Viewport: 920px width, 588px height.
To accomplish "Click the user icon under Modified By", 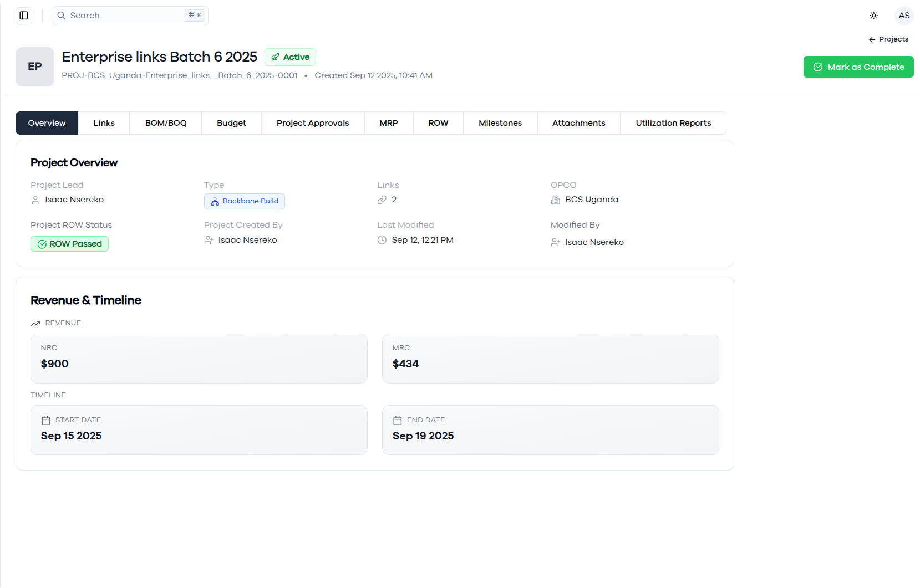I will [555, 242].
